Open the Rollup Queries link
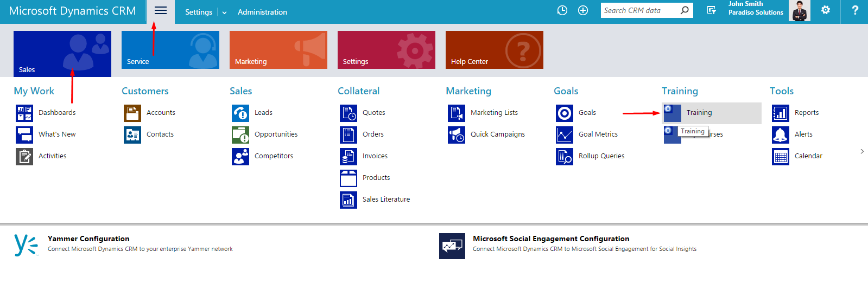Image resolution: width=868 pixels, height=290 pixels. pyautogui.click(x=601, y=156)
